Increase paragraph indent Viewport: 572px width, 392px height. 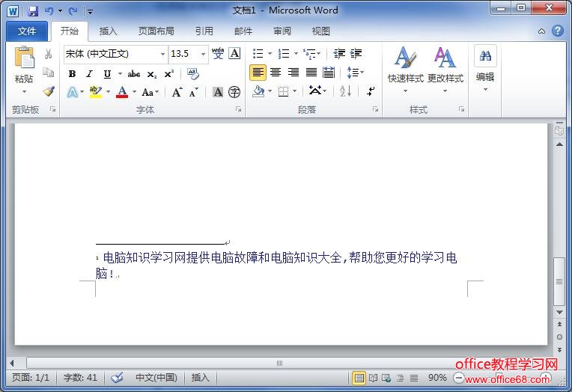356,54
